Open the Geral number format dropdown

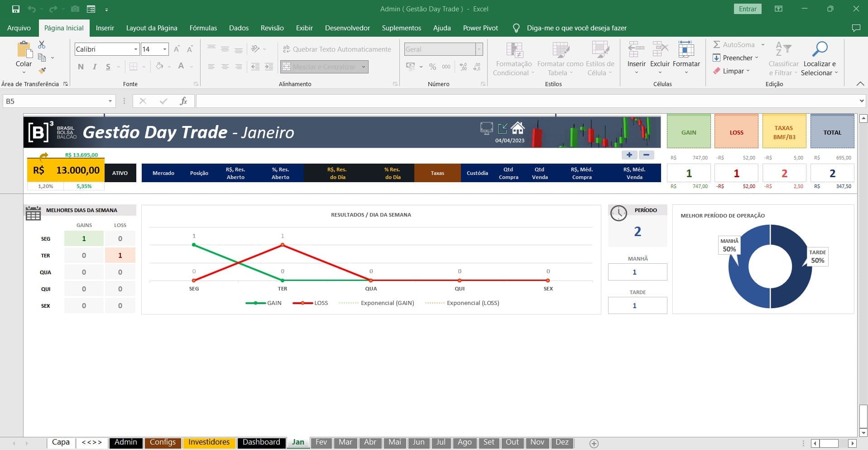point(479,49)
